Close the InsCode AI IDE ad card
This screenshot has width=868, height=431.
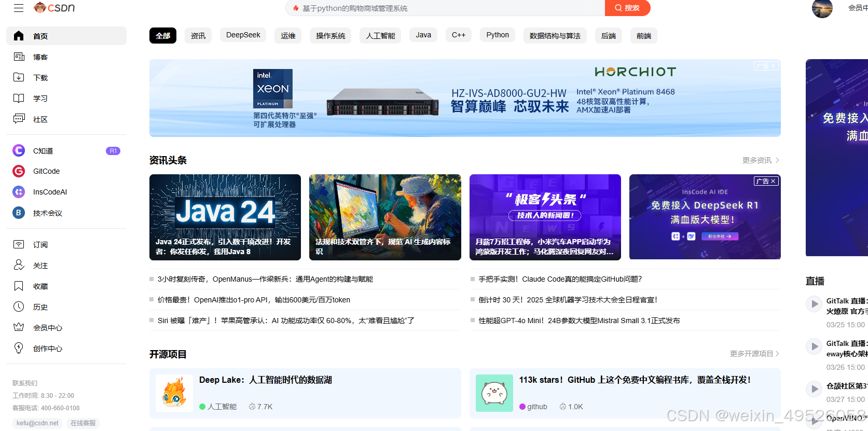coord(773,181)
